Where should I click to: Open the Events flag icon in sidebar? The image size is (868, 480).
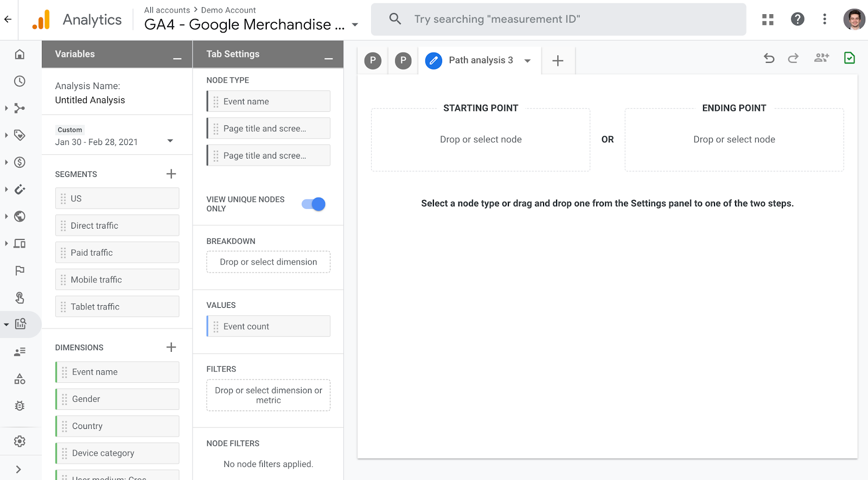click(20, 270)
